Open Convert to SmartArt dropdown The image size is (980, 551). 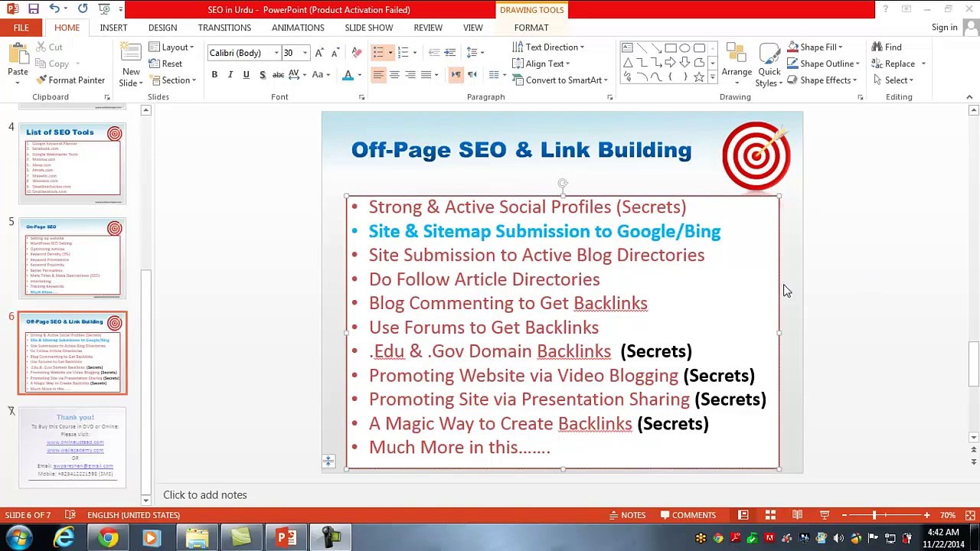pyautogui.click(x=560, y=80)
